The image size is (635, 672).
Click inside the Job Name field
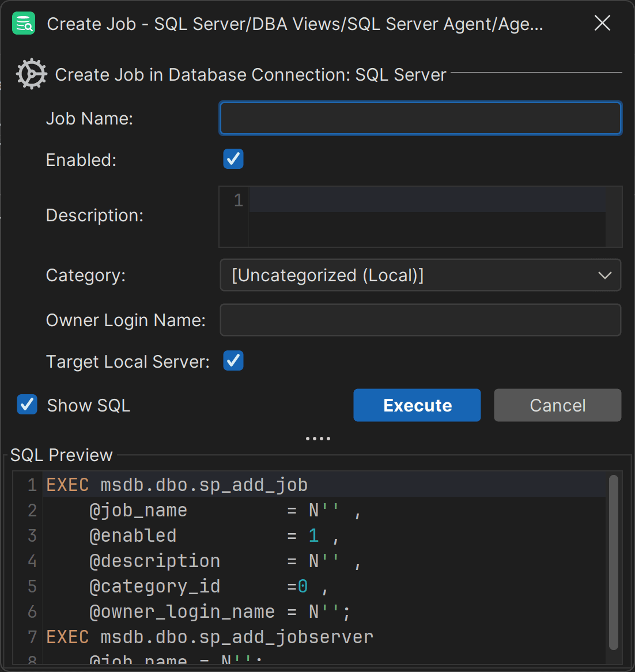(x=420, y=118)
